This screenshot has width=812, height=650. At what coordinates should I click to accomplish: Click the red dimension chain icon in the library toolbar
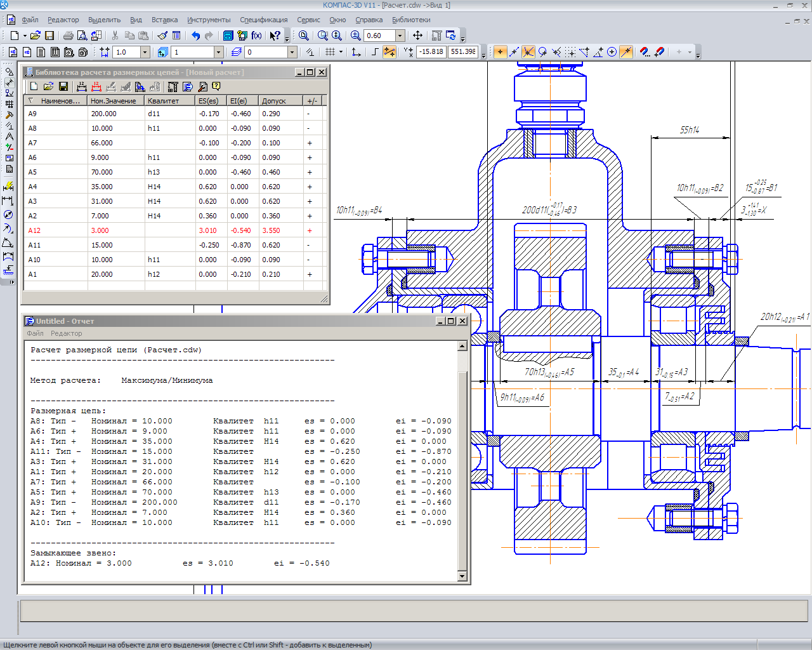pos(96,86)
